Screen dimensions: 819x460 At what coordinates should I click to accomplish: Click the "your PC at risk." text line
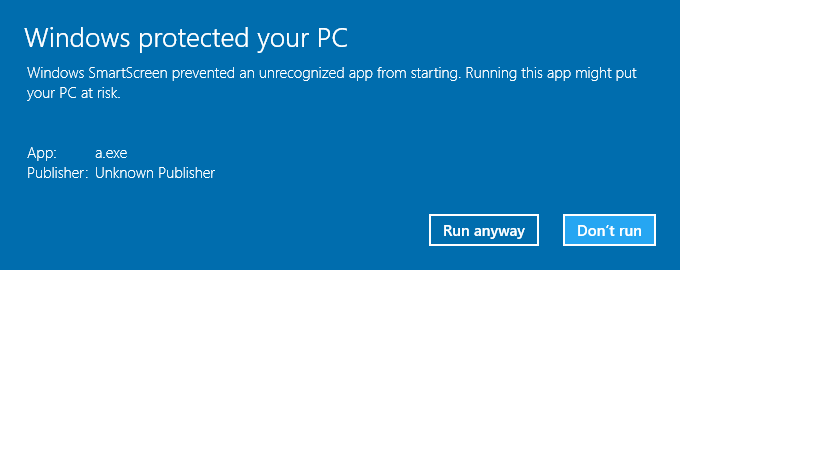click(x=75, y=93)
